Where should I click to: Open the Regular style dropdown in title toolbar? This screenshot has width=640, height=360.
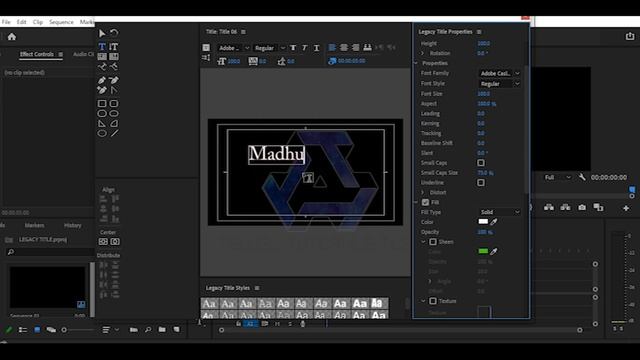point(269,48)
